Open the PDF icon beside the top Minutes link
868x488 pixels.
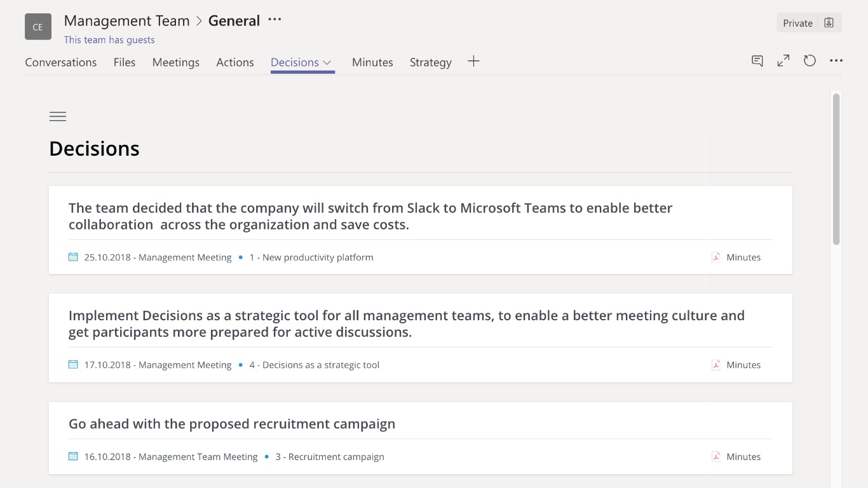pyautogui.click(x=715, y=257)
